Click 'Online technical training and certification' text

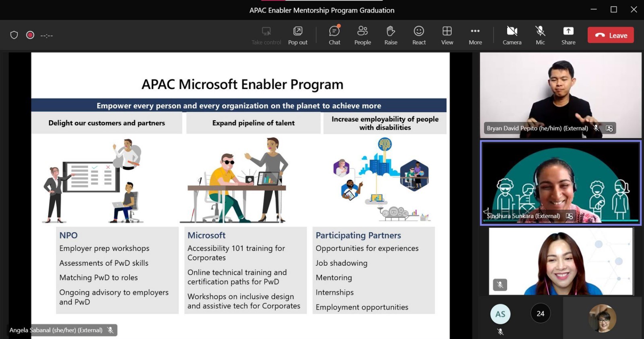click(237, 277)
